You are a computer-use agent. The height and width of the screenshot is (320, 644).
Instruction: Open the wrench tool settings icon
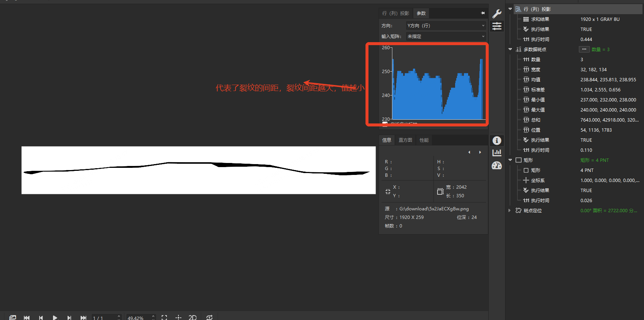(497, 14)
